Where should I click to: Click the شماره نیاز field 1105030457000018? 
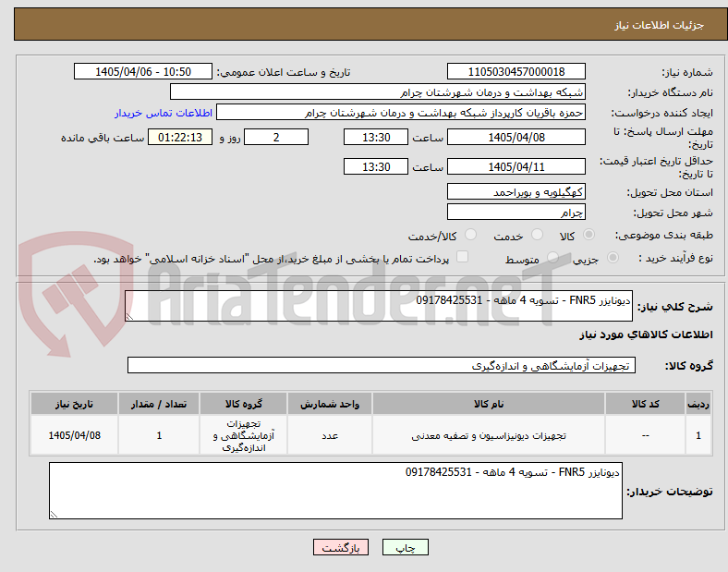click(516, 71)
